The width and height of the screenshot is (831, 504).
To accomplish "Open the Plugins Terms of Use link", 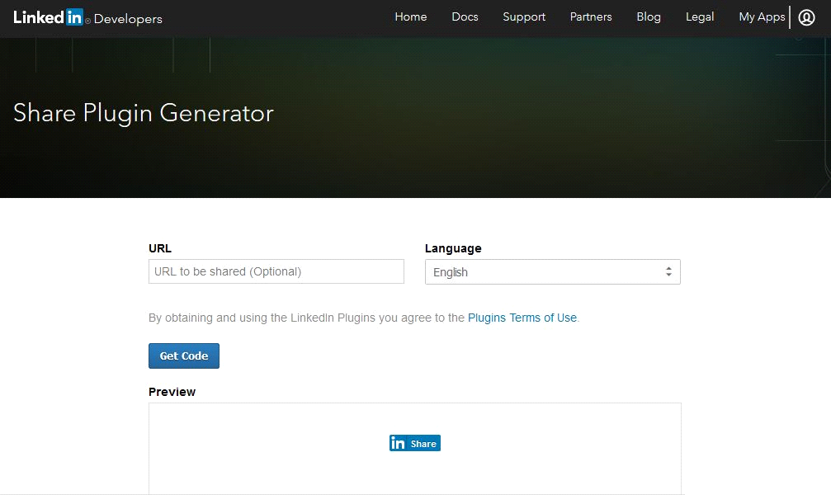I will pyautogui.click(x=522, y=318).
